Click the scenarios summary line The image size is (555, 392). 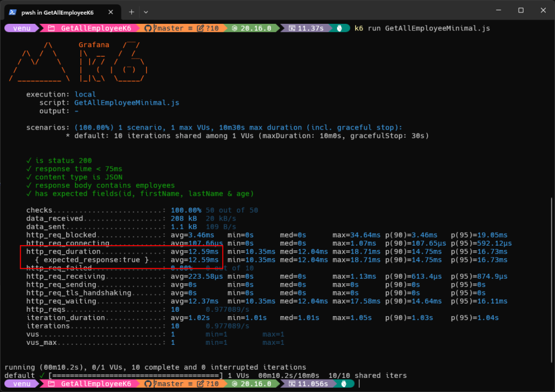click(x=214, y=127)
